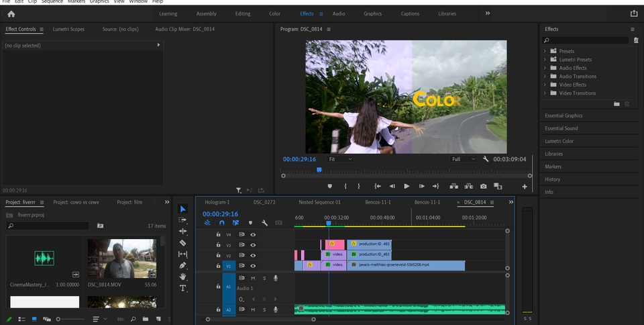
Task: Open Timeline Display Settings wrench
Action: coord(264,223)
